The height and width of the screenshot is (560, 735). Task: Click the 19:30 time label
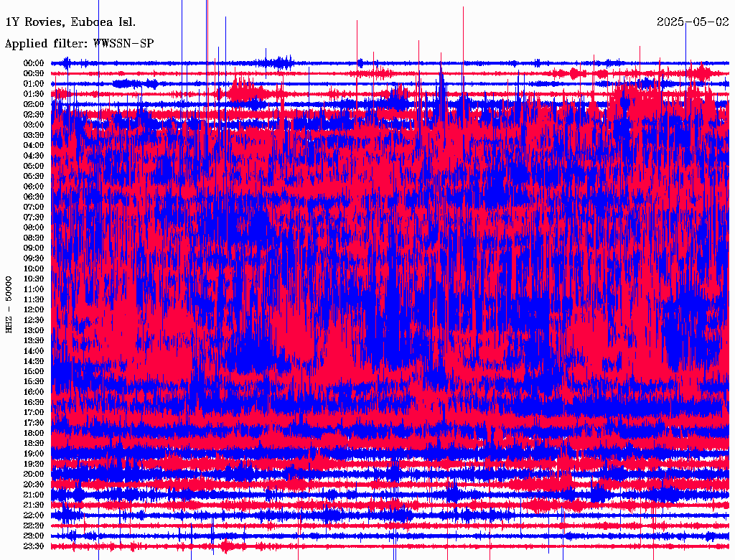click(34, 464)
